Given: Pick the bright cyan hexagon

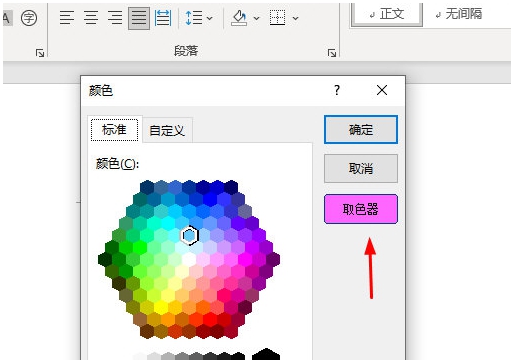Looking at the screenshot, I should pos(168,224).
